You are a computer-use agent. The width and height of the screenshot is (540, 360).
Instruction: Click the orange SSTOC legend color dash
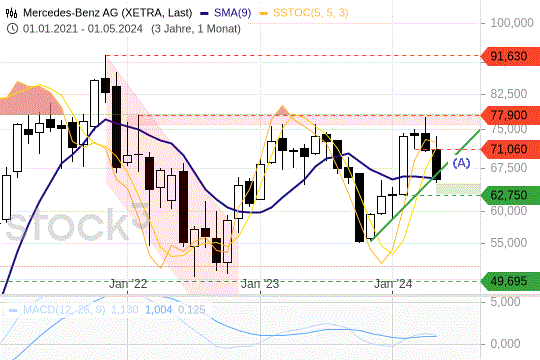[264, 14]
